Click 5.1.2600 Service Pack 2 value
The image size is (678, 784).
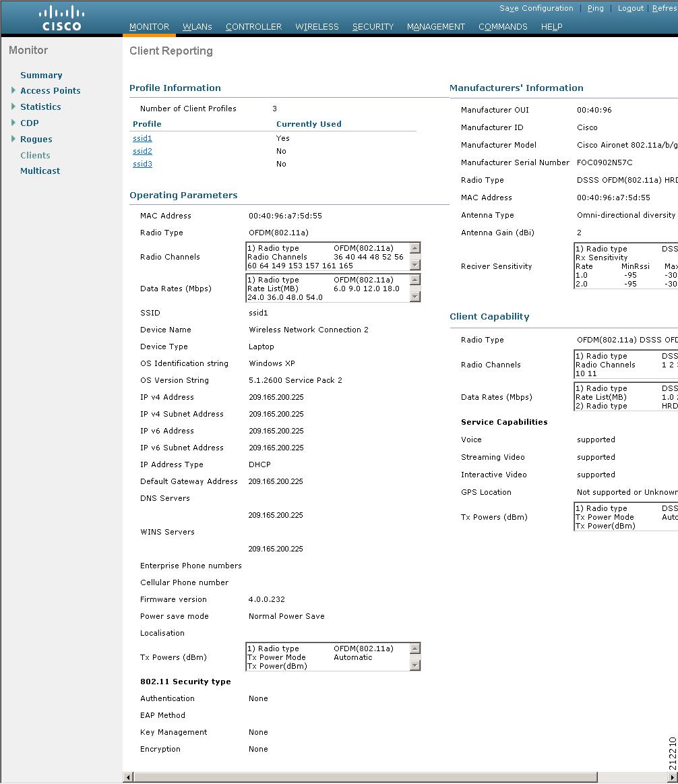(295, 380)
